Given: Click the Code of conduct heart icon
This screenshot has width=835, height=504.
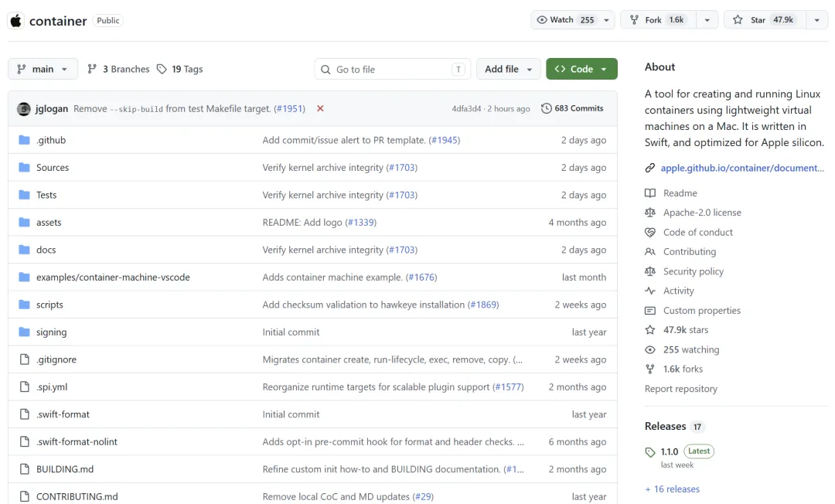Looking at the screenshot, I should pos(650,232).
